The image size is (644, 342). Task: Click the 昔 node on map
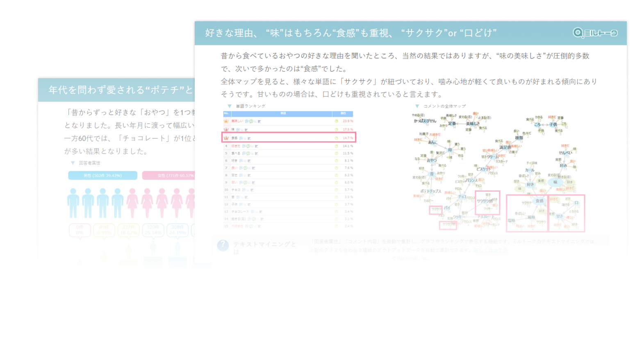click(x=431, y=174)
